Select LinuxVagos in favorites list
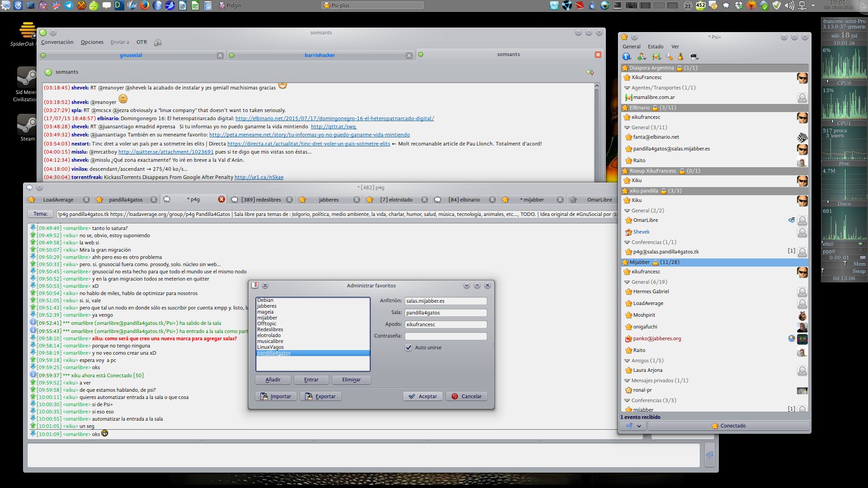868x488 pixels. [313, 347]
